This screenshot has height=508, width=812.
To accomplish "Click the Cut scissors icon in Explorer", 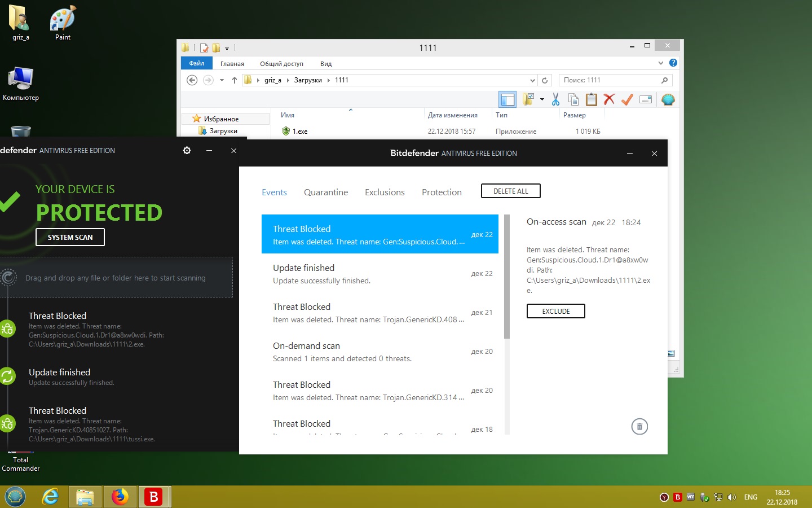I will 555,99.
